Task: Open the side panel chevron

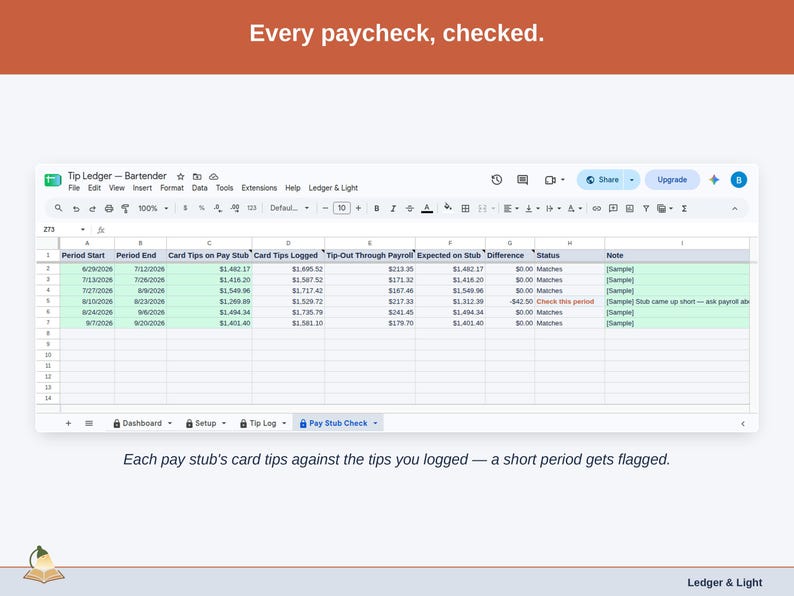Action: click(743, 424)
